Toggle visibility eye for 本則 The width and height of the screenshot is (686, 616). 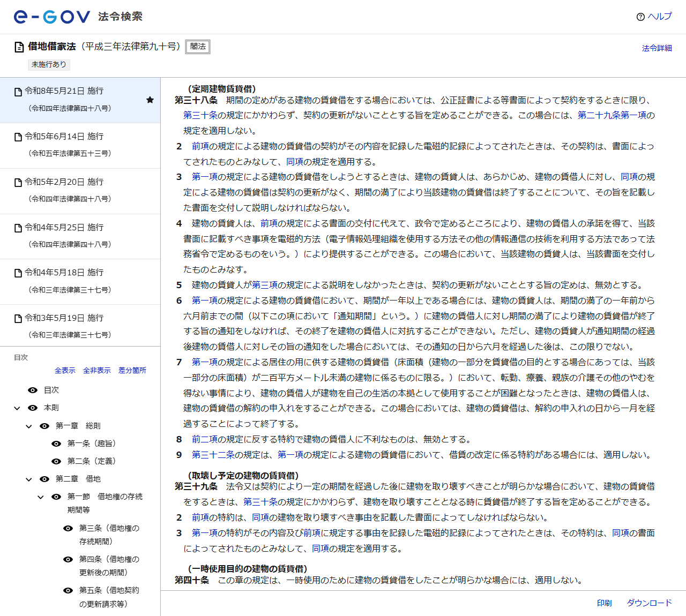click(33, 408)
